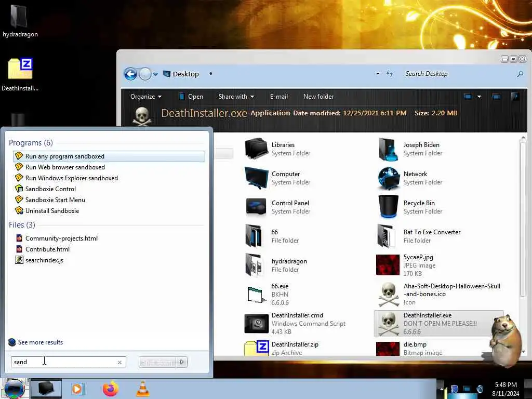
Task: Click the help icon in Explorer toolbar
Action: [x=515, y=97]
